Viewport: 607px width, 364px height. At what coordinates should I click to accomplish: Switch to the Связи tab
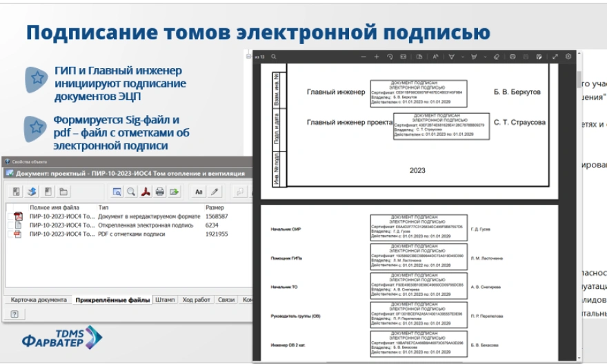pyautogui.click(x=226, y=300)
